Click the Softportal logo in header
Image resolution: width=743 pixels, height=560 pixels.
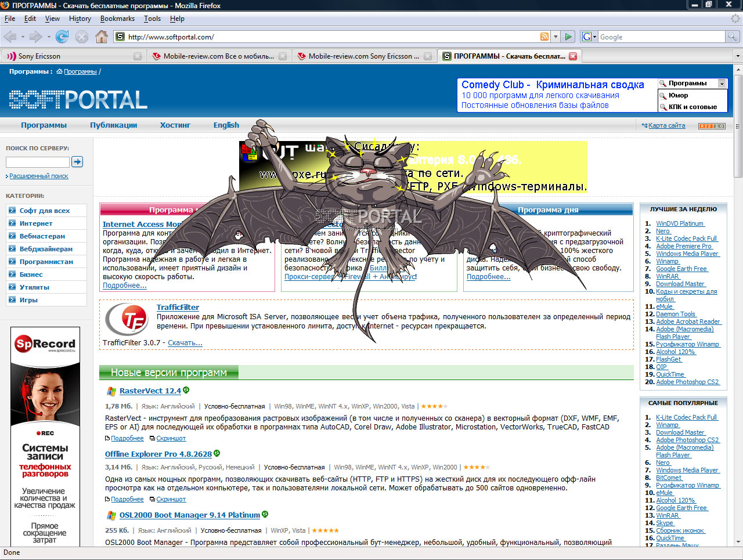pyautogui.click(x=78, y=100)
